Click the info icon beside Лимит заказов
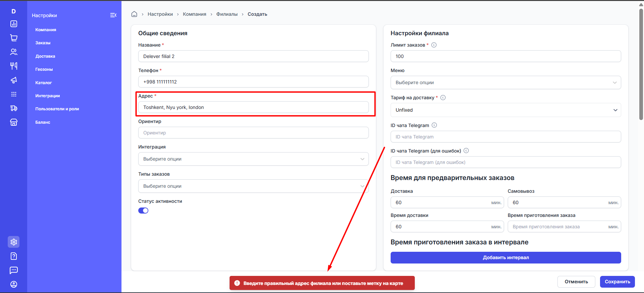 434,45
